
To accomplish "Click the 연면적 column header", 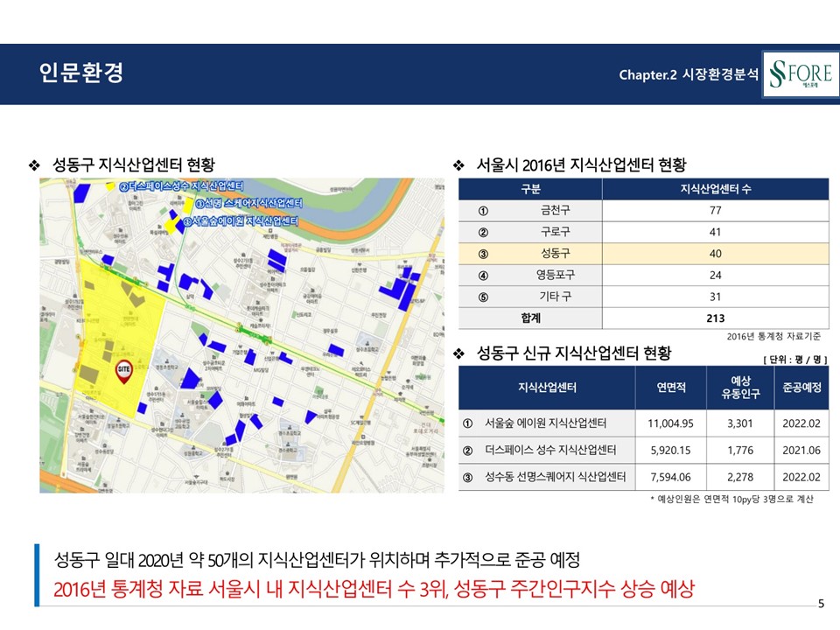I will [671, 388].
